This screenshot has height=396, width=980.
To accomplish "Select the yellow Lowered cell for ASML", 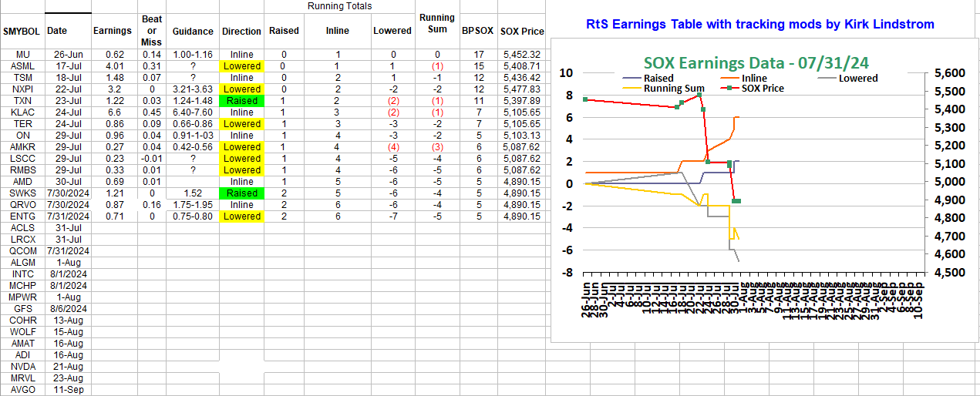I will coord(241,66).
